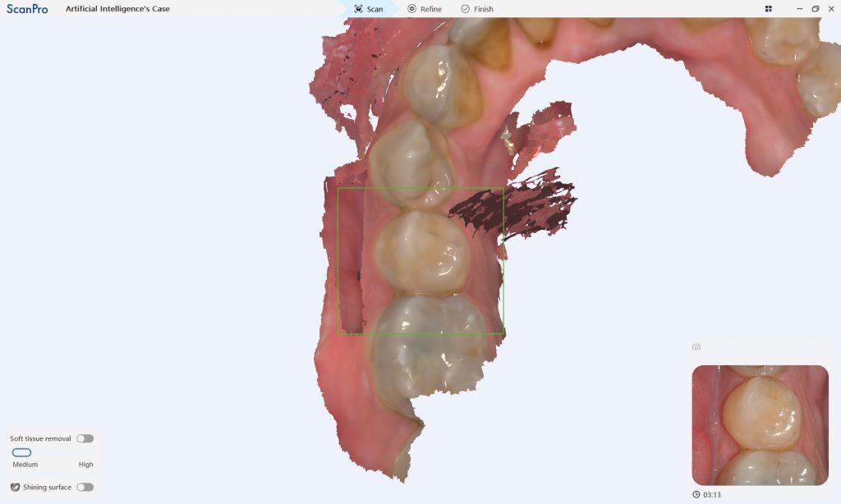Minimize the ScanPro window
Image resolution: width=841 pixels, height=504 pixels.
(800, 9)
